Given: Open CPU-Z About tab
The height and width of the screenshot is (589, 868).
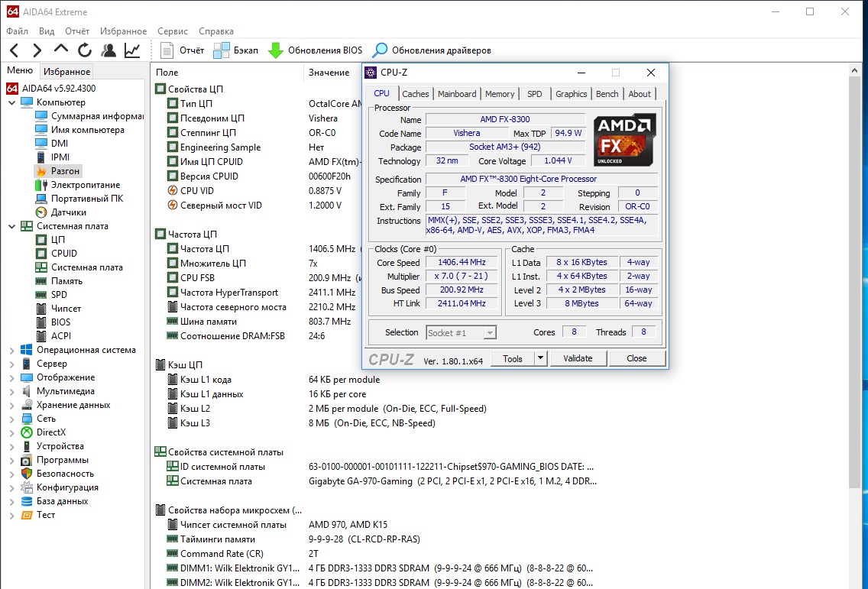Looking at the screenshot, I should (640, 94).
